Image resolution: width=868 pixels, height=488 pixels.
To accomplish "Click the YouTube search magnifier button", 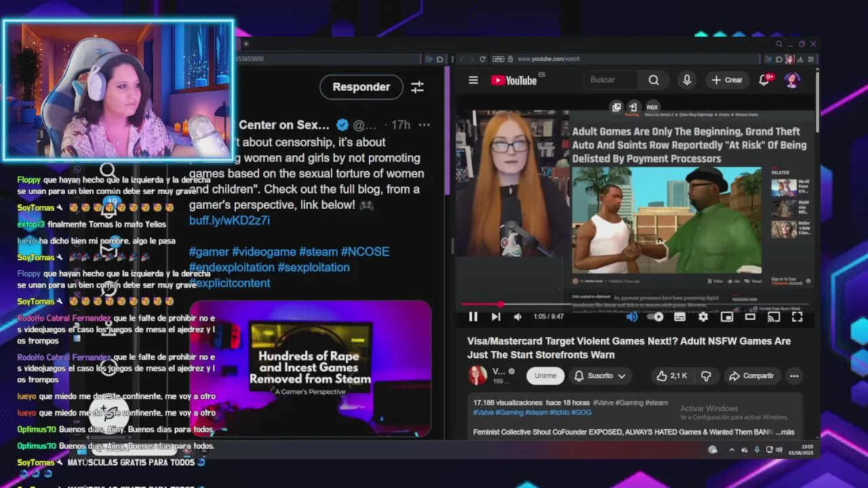I will click(x=654, y=80).
